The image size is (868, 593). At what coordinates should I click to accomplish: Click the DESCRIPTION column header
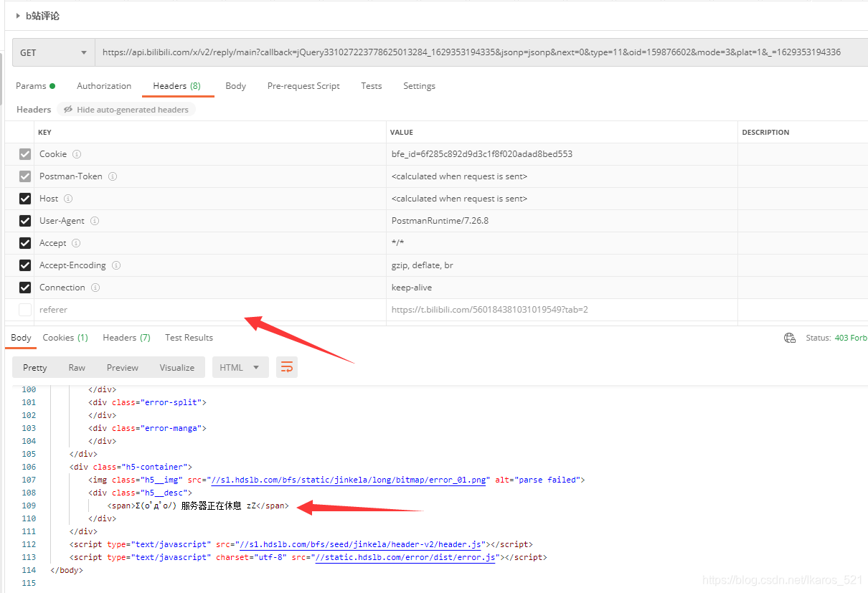(765, 133)
